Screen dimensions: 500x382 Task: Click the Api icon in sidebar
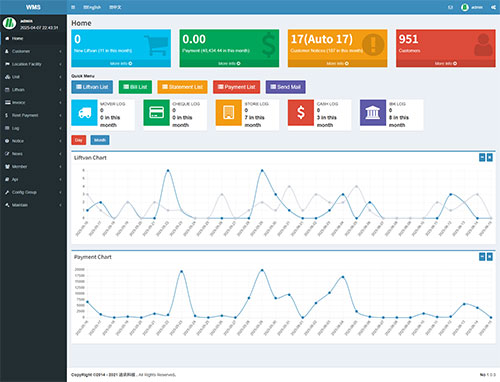coord(7,179)
